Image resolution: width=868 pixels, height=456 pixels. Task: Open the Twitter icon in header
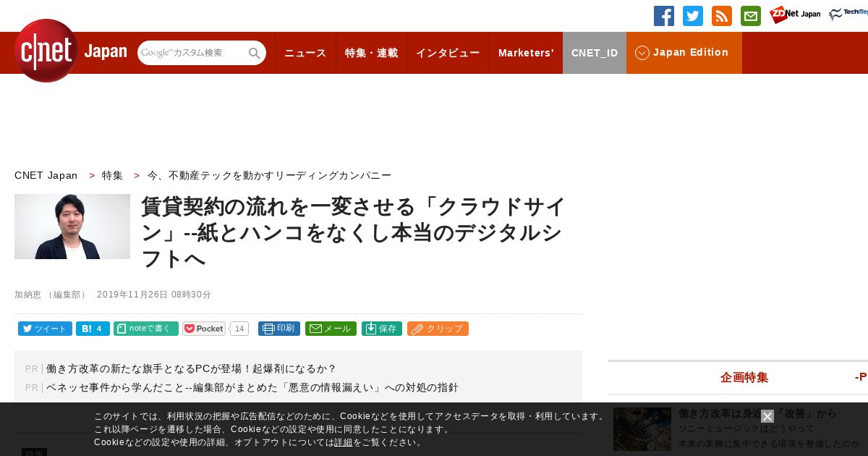(x=693, y=16)
